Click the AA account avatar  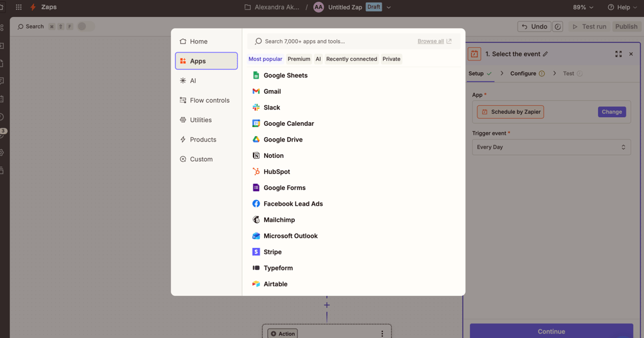[318, 7]
